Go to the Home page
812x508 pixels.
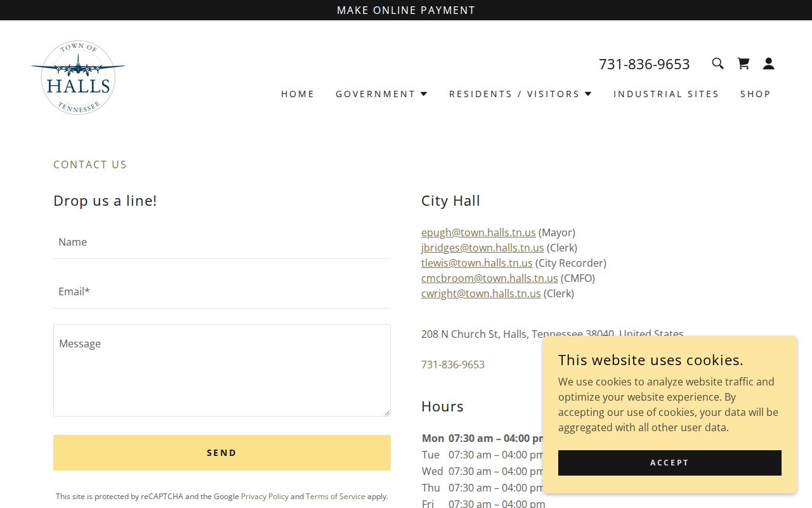298,94
